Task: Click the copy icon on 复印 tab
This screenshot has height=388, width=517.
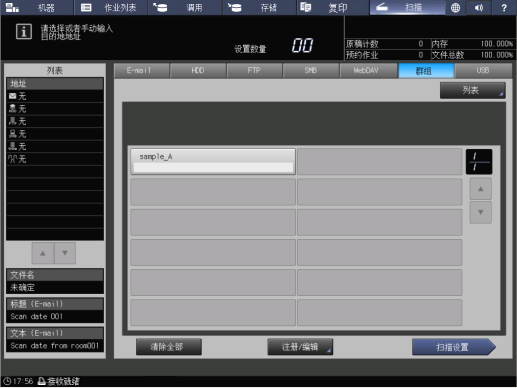Action: tap(305, 7)
